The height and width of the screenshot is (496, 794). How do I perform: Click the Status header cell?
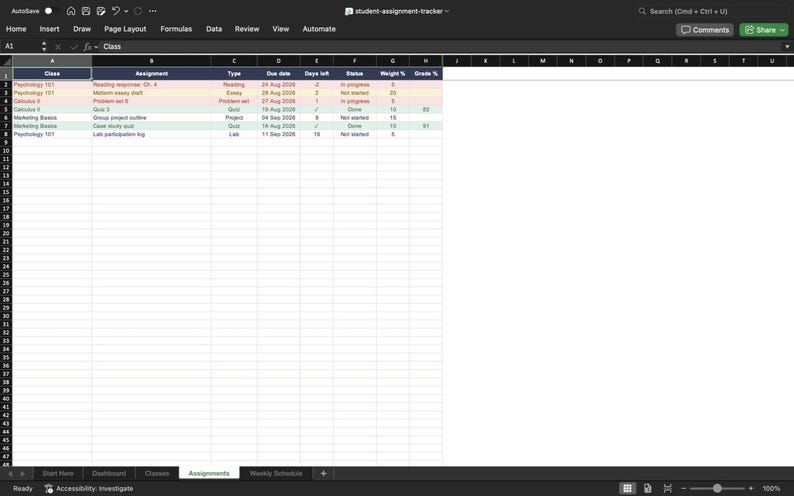click(354, 74)
